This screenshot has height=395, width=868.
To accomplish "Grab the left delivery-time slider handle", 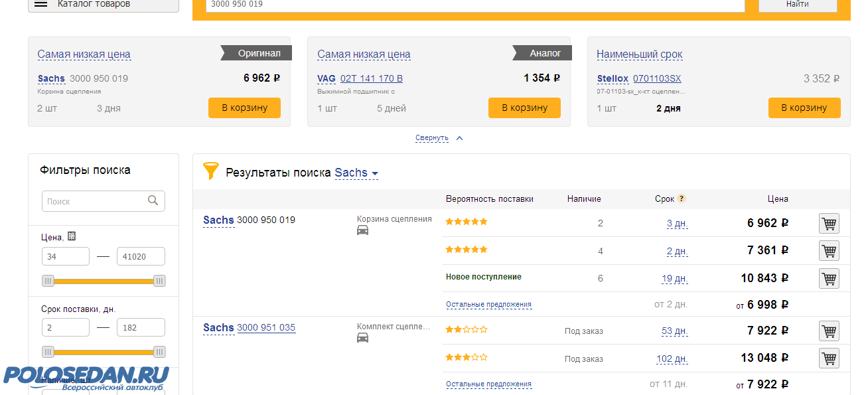I will [48, 352].
